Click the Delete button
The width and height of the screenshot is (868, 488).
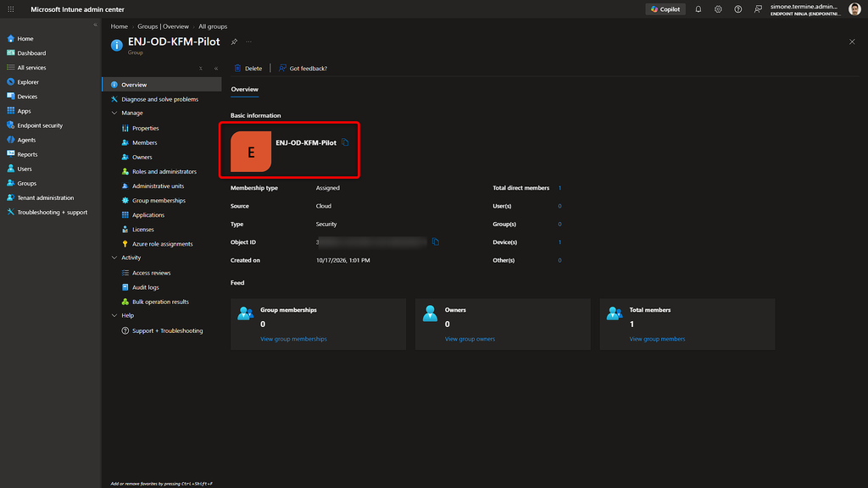(x=248, y=69)
